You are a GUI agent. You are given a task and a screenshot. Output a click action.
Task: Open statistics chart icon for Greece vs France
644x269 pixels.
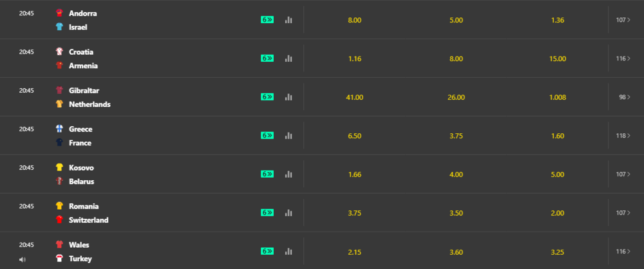289,136
